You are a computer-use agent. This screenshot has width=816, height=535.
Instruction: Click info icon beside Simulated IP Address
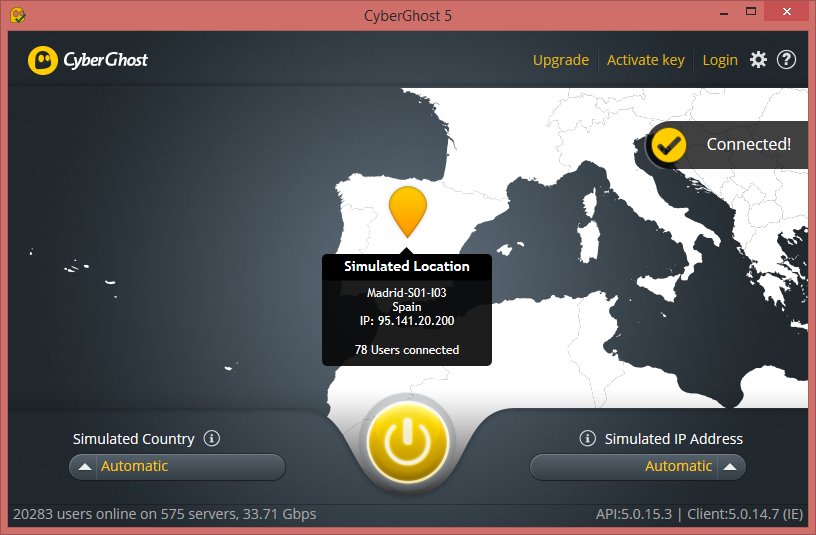click(x=588, y=438)
